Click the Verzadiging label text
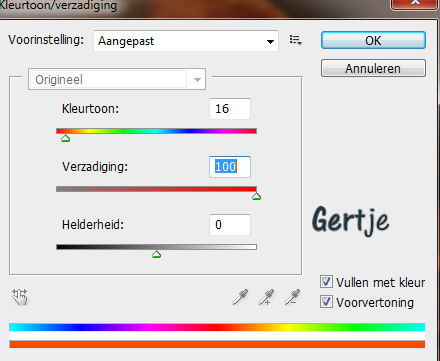 (95, 167)
